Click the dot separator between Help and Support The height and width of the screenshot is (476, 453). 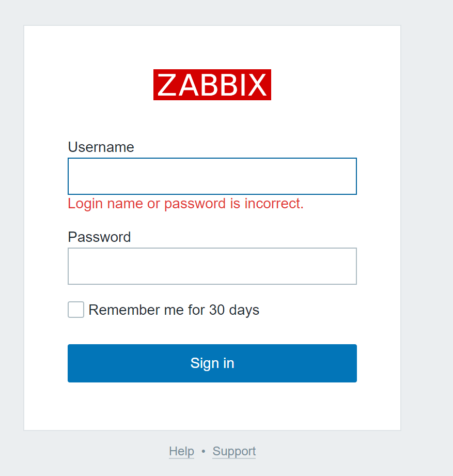[x=204, y=451]
